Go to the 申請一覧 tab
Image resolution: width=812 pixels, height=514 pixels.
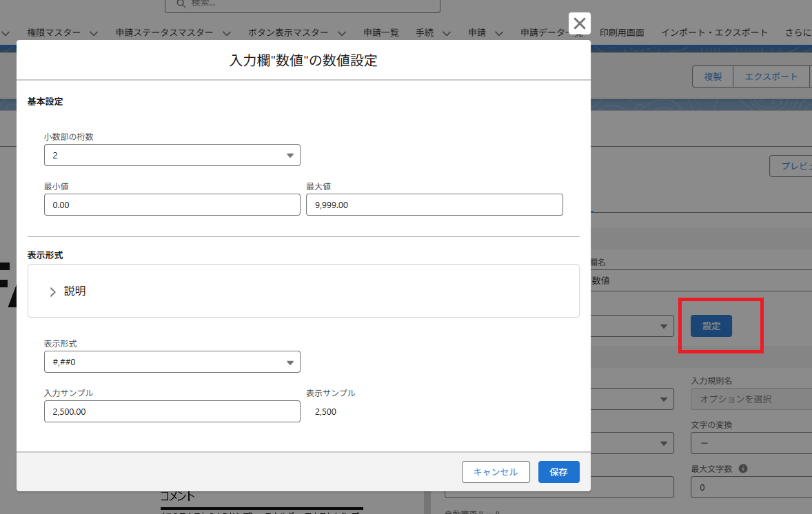pyautogui.click(x=381, y=33)
